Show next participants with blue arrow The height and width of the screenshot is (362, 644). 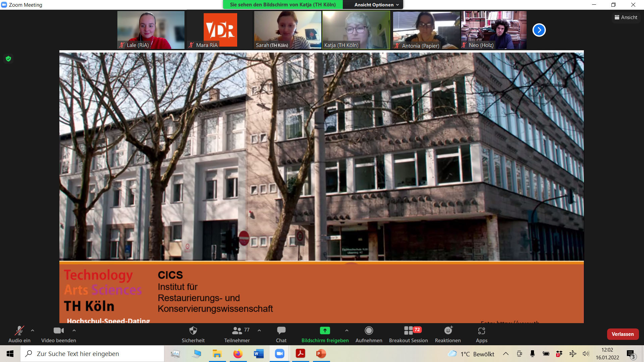pyautogui.click(x=539, y=30)
